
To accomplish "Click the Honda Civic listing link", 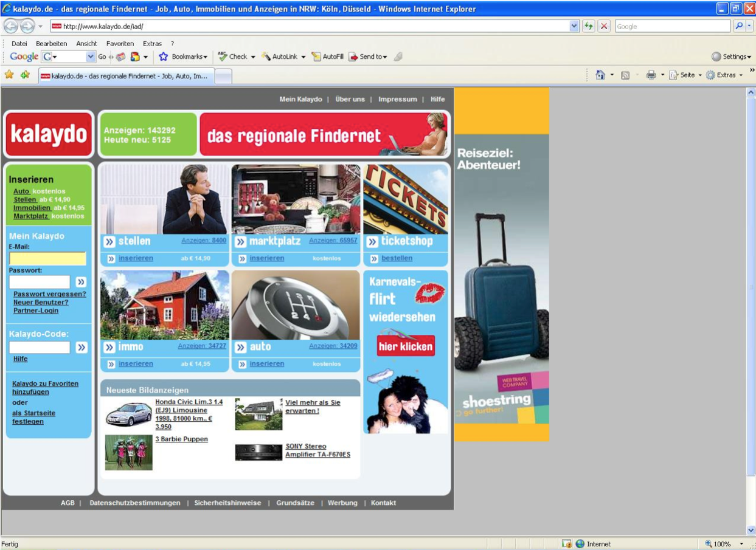I will (x=189, y=414).
